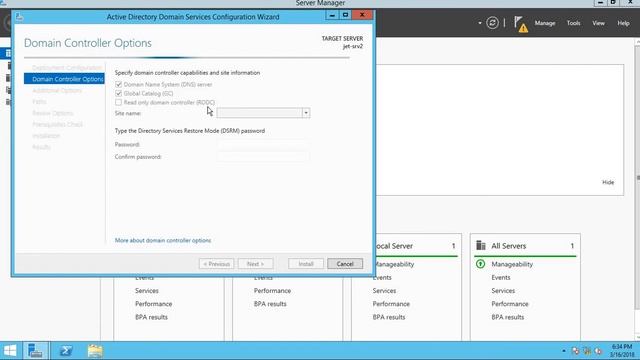
Task: Open Local Server tile heading
Action: pyautogui.click(x=394, y=246)
